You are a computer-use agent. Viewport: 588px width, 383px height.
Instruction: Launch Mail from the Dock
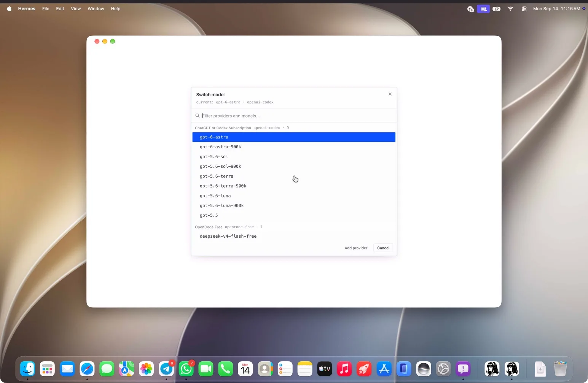coord(67,369)
